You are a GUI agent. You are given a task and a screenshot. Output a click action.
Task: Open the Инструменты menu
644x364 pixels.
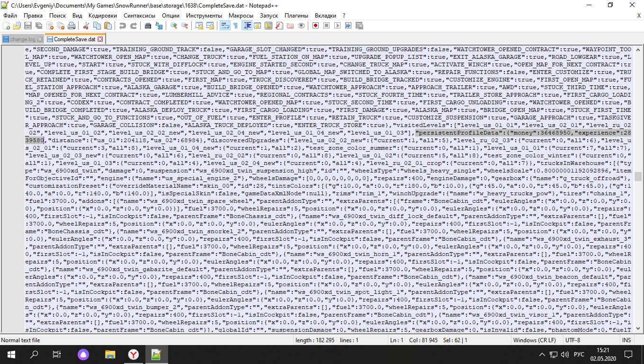click(205, 15)
